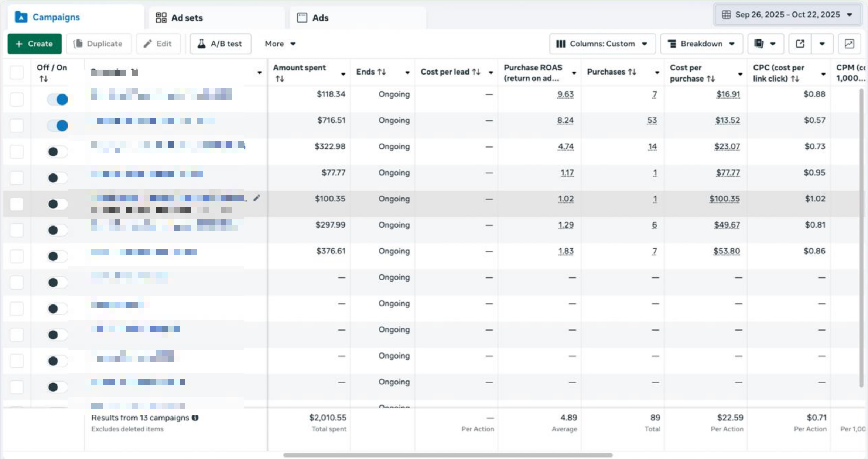Turn off the $118.34 campaign toggle
Image resolution: width=868 pixels, height=459 pixels.
(x=58, y=99)
